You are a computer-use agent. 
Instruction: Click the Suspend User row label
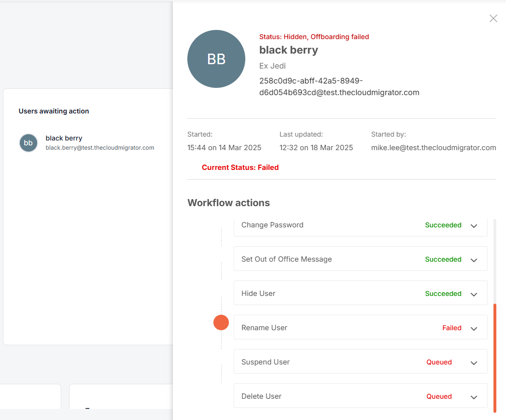coord(266,362)
